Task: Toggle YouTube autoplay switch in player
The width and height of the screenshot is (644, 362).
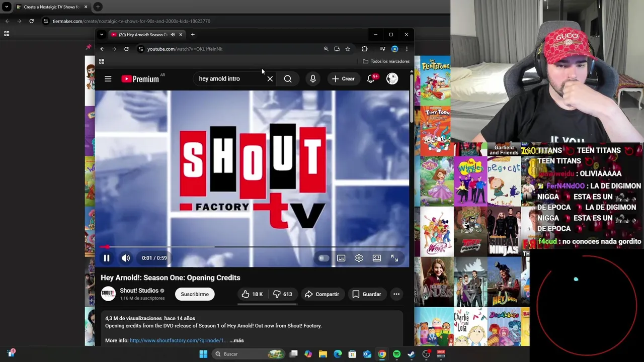Action: click(324, 258)
